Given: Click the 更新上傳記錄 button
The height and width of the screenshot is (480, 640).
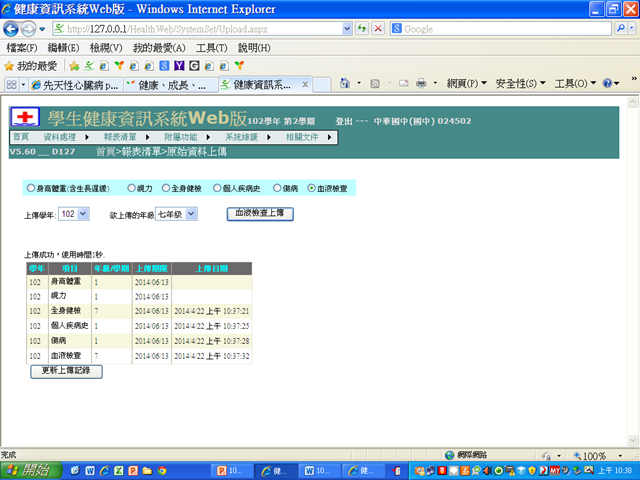Looking at the screenshot, I should point(66,371).
